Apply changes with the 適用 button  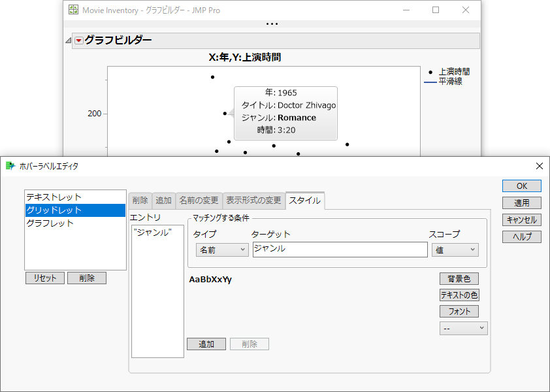point(521,203)
